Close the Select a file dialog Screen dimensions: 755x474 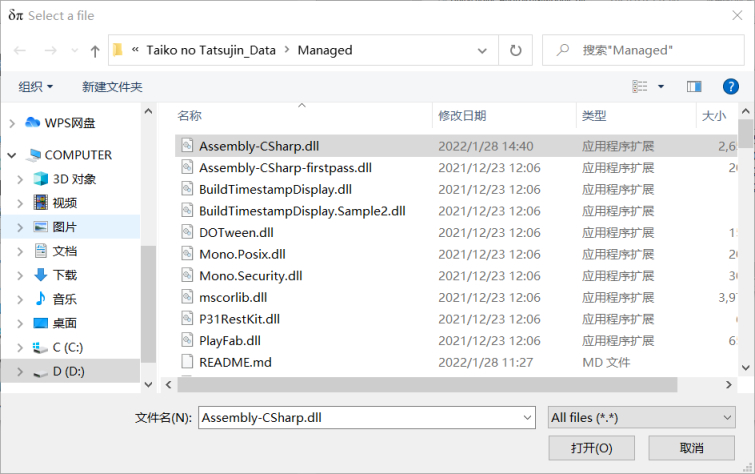coord(737,15)
